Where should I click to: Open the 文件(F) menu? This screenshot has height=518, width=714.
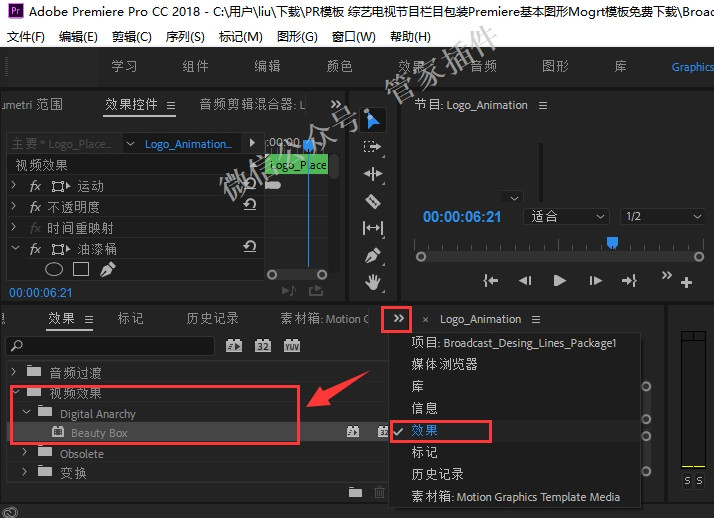point(26,36)
